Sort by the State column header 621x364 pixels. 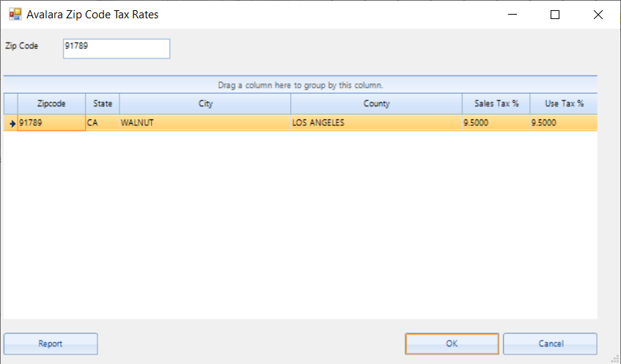click(x=103, y=104)
